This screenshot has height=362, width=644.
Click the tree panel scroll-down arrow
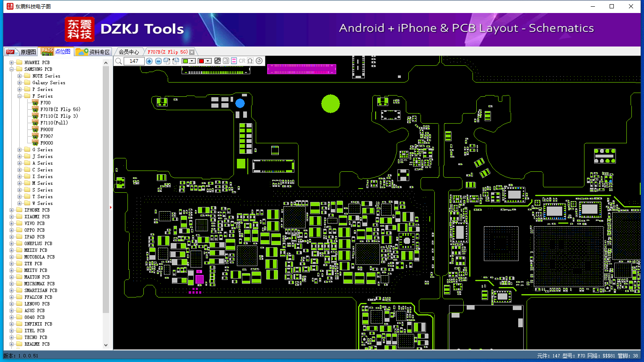pos(106,345)
